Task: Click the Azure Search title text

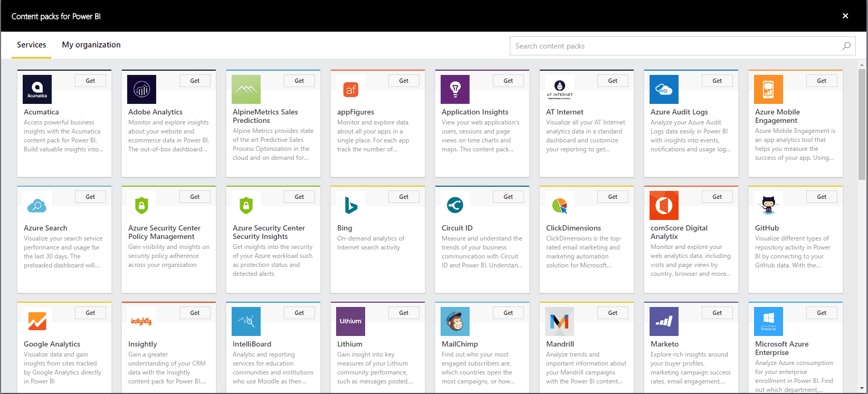Action: tap(45, 228)
